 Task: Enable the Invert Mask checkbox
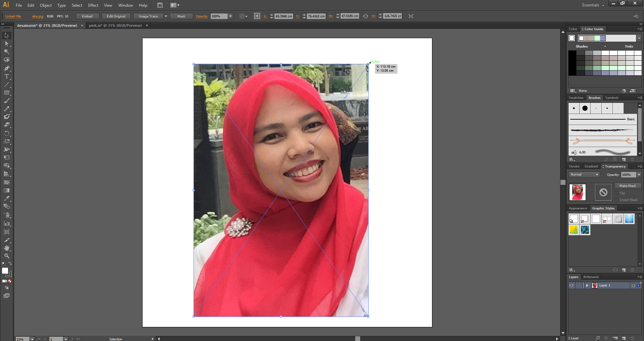(x=616, y=200)
